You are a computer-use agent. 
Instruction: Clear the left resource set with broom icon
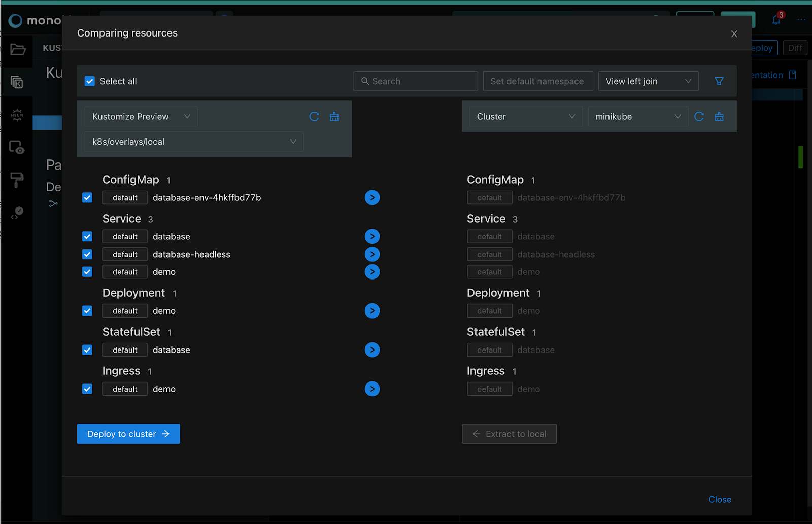334,117
